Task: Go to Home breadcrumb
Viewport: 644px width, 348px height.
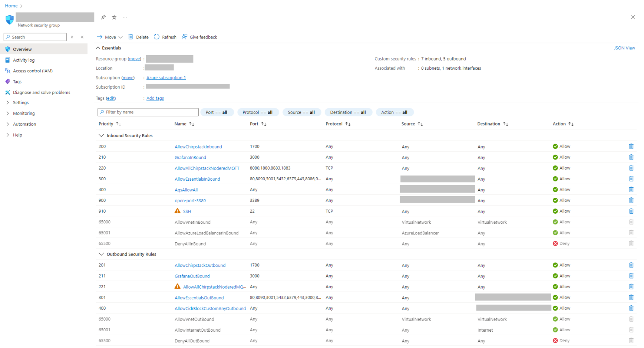Action: click(x=11, y=6)
